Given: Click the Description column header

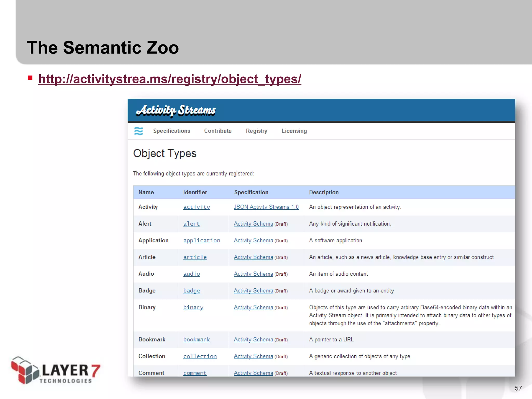Looking at the screenshot, I should coord(324,192).
